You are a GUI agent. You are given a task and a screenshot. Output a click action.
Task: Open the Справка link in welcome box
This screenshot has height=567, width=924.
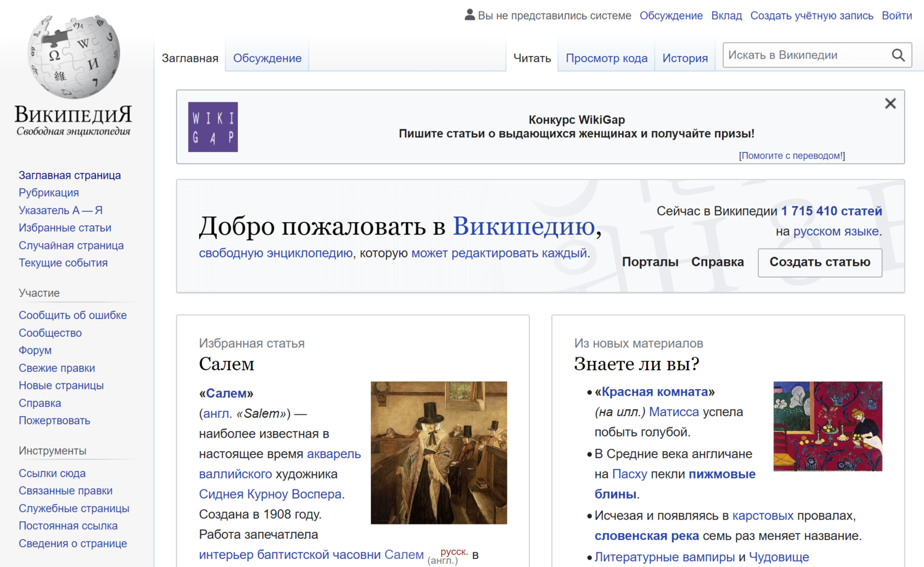pyautogui.click(x=718, y=262)
